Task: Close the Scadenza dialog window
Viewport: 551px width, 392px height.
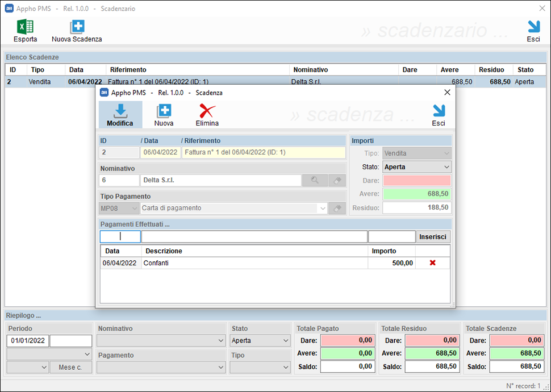Action: point(447,93)
